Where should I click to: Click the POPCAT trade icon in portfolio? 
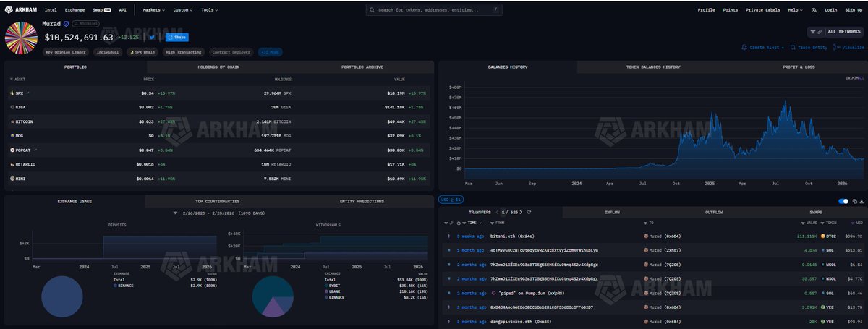[x=35, y=150]
